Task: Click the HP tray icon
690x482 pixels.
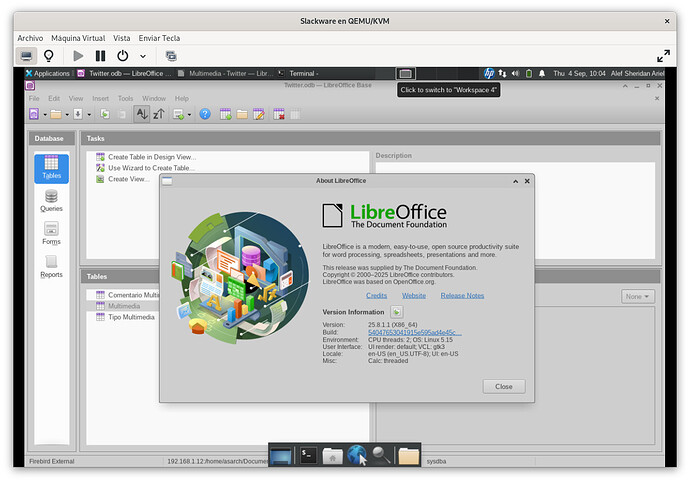Action: coord(489,74)
